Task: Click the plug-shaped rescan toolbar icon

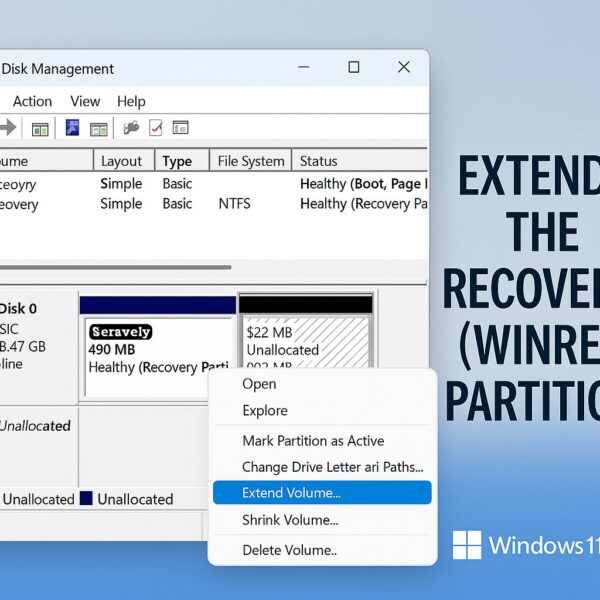Action: [131, 128]
